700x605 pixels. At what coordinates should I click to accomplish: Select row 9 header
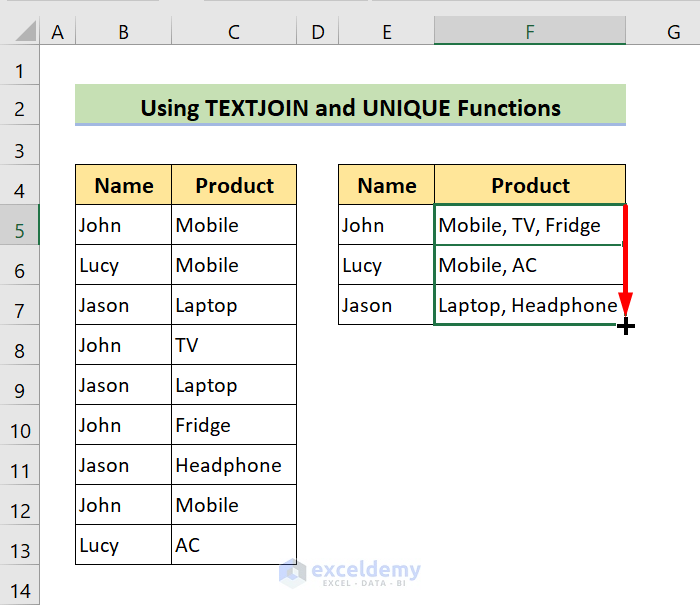(20, 385)
